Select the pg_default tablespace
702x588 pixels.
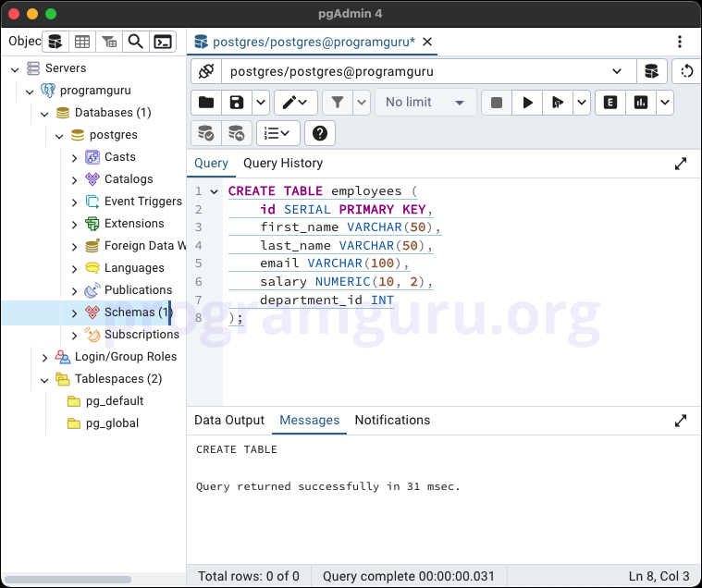coord(115,401)
